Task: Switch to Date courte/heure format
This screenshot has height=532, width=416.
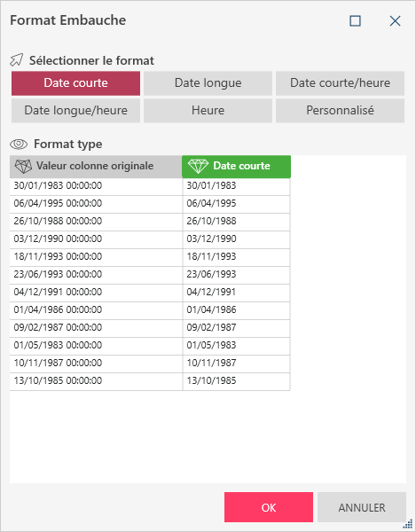Action: point(340,83)
